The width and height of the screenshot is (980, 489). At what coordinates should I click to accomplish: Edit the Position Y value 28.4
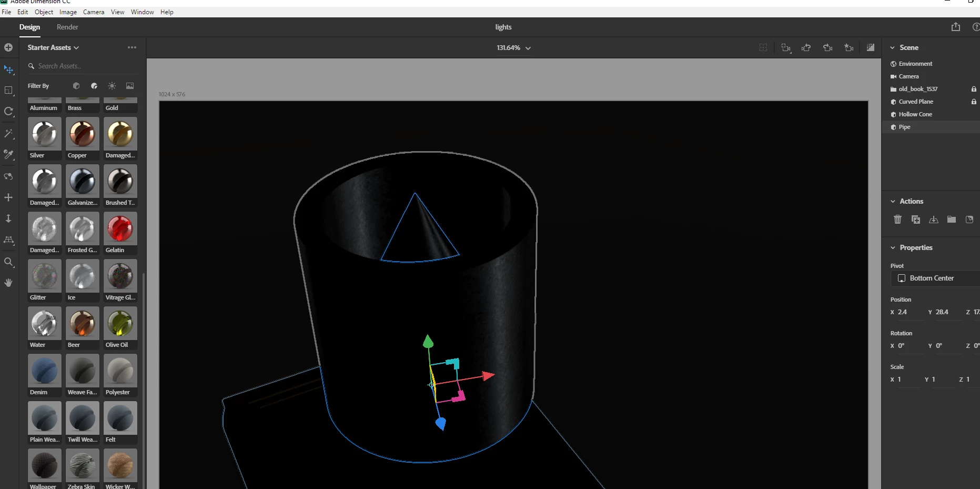(947, 312)
